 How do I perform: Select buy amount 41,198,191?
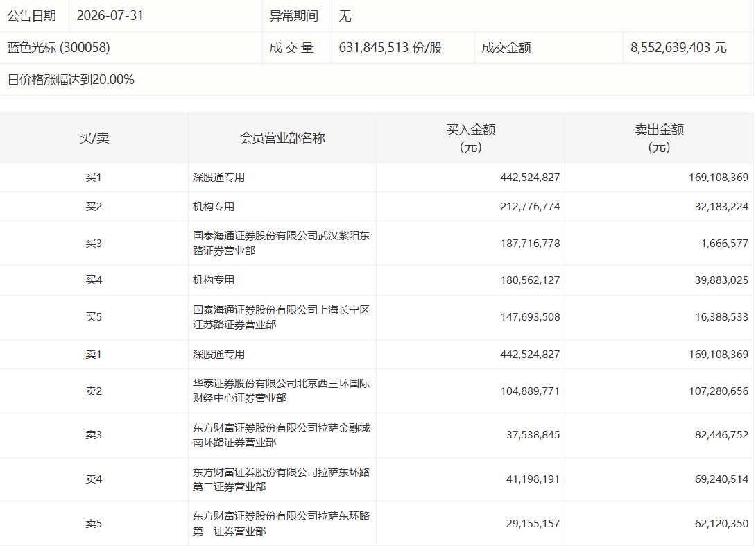[x=533, y=479]
